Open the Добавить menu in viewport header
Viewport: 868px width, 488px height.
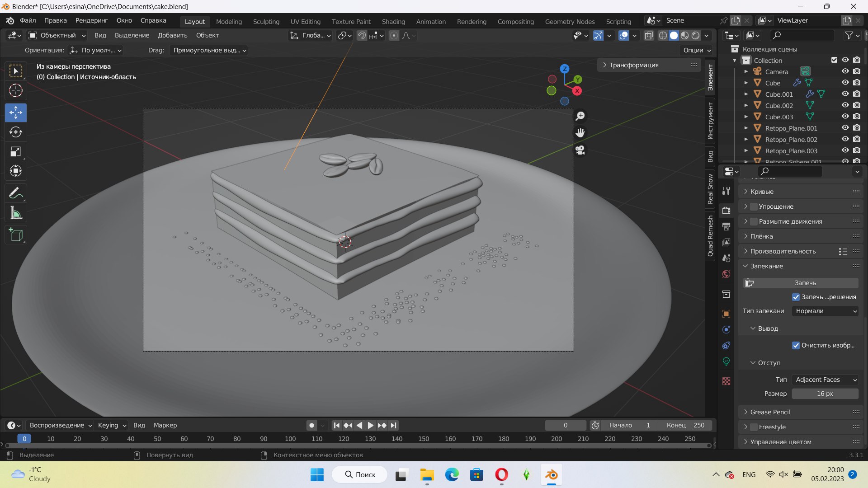172,35
